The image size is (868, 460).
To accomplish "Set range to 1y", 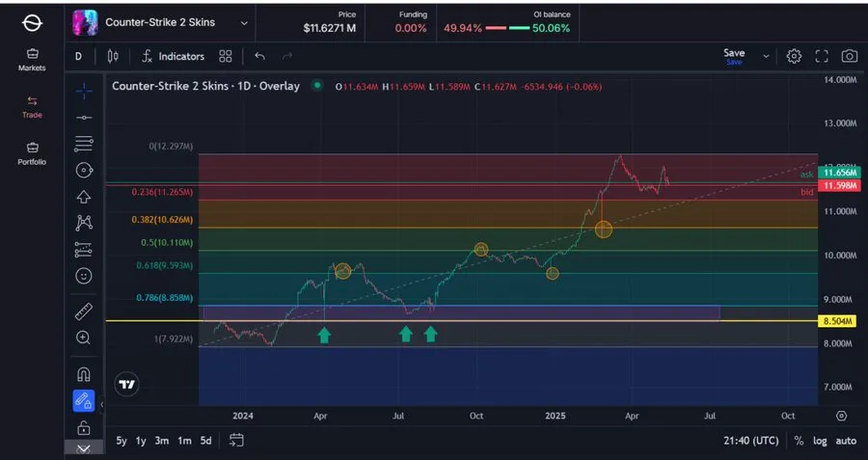I will point(141,441).
